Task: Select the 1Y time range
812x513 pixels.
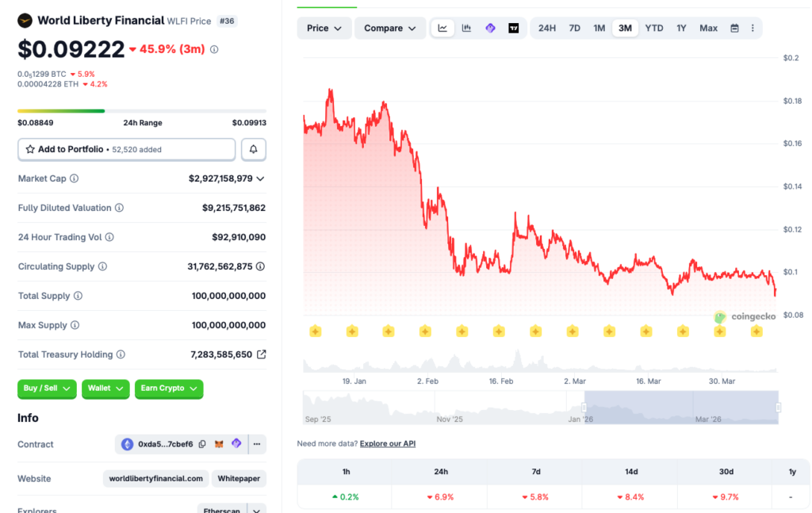Action: (681, 29)
